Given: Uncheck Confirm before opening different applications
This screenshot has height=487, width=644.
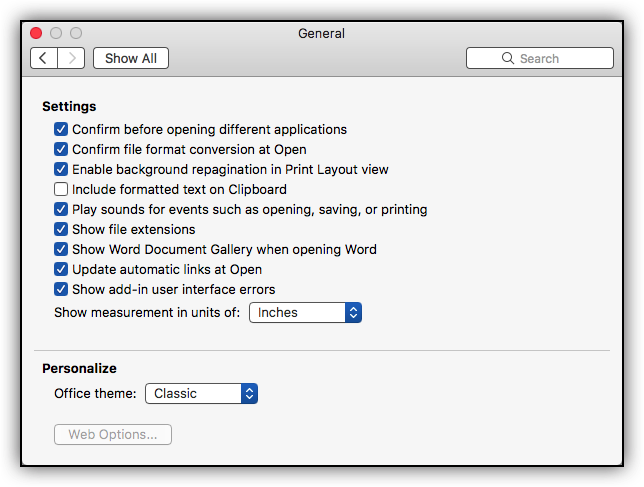Looking at the screenshot, I should click(x=61, y=129).
